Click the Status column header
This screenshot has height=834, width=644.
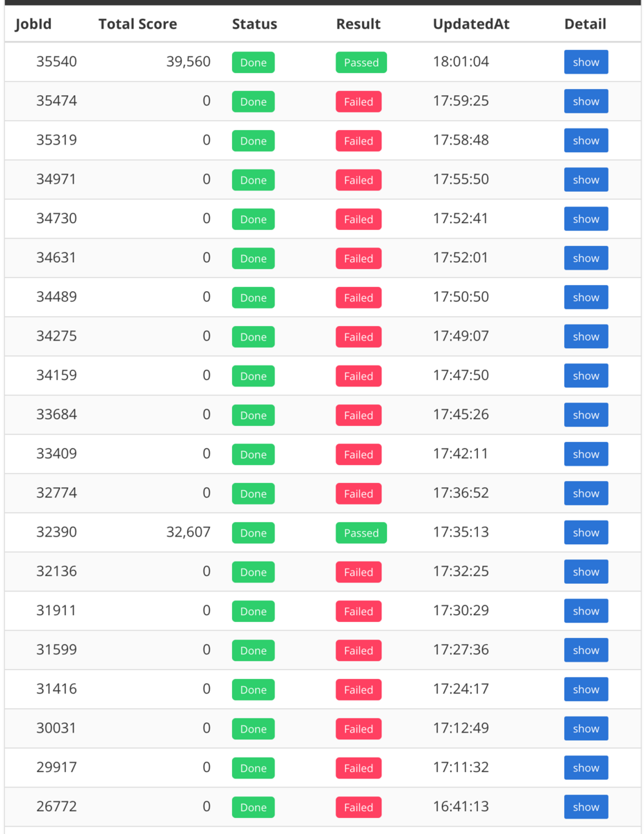point(254,24)
